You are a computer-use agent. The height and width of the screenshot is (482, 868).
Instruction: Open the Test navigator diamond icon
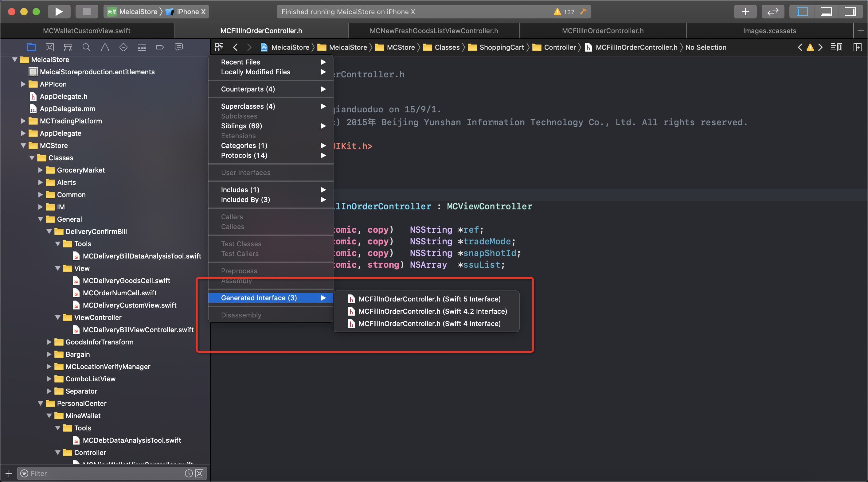click(x=123, y=47)
